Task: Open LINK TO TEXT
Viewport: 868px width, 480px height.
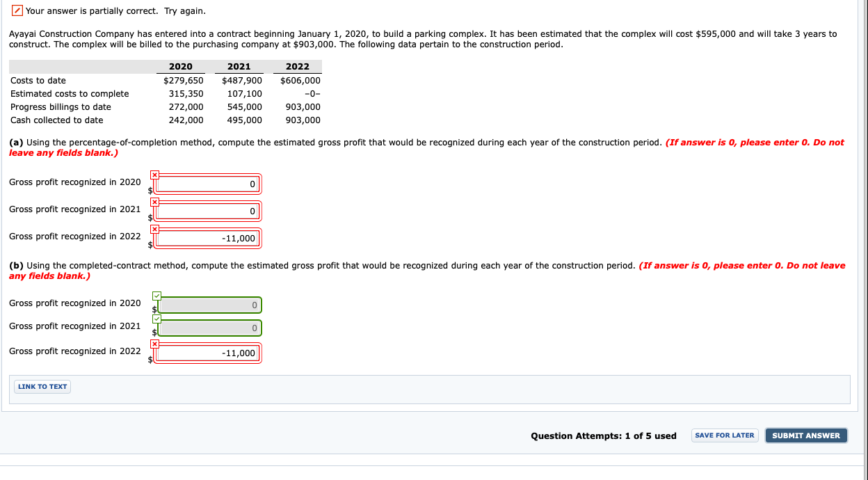Action: [x=42, y=386]
